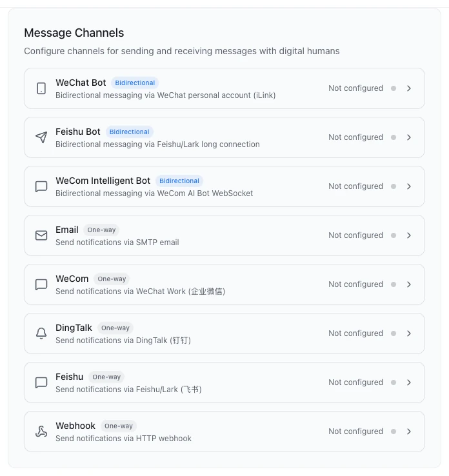The height and width of the screenshot is (476, 449).
Task: Click the status dot on one-way Feishu row
Action: pyautogui.click(x=394, y=382)
